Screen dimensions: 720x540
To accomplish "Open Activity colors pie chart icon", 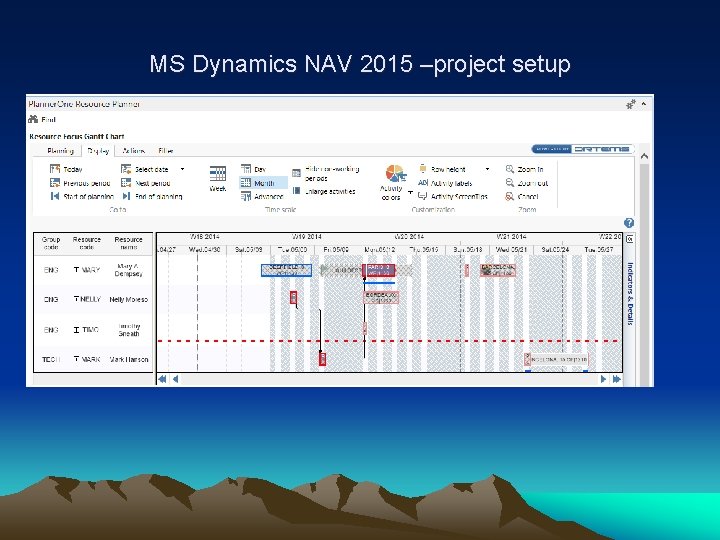I will click(395, 174).
